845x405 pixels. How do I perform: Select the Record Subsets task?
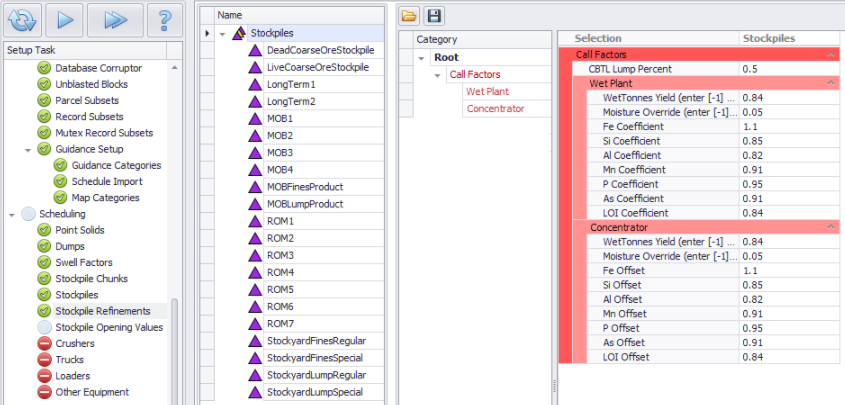[89, 117]
